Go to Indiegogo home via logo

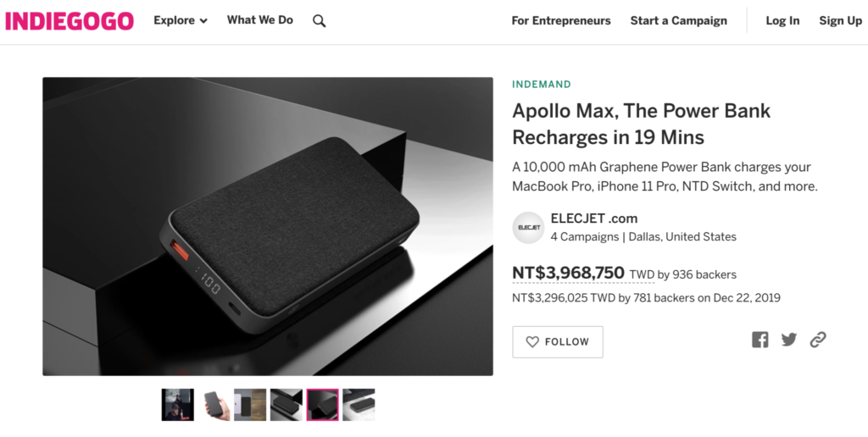[70, 21]
